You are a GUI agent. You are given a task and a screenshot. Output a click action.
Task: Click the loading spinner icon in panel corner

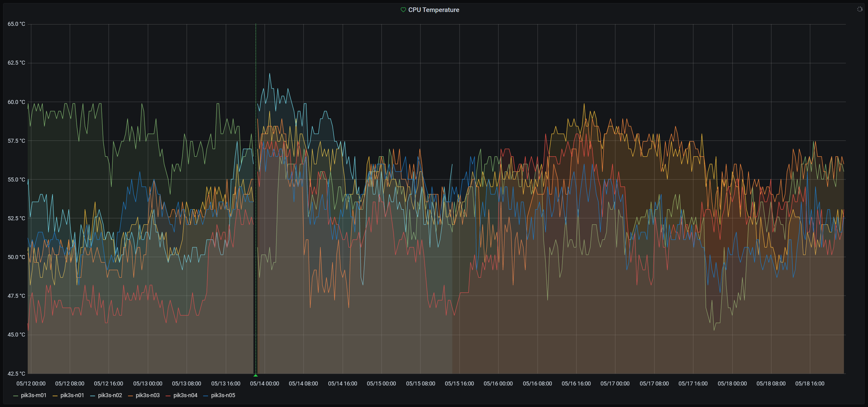point(860,9)
